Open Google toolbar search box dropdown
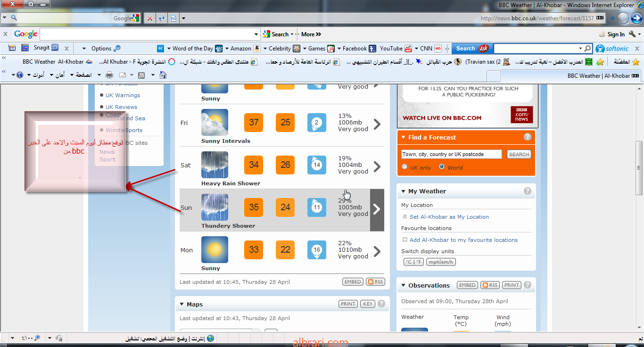The height and width of the screenshot is (347, 644). click(x=256, y=34)
